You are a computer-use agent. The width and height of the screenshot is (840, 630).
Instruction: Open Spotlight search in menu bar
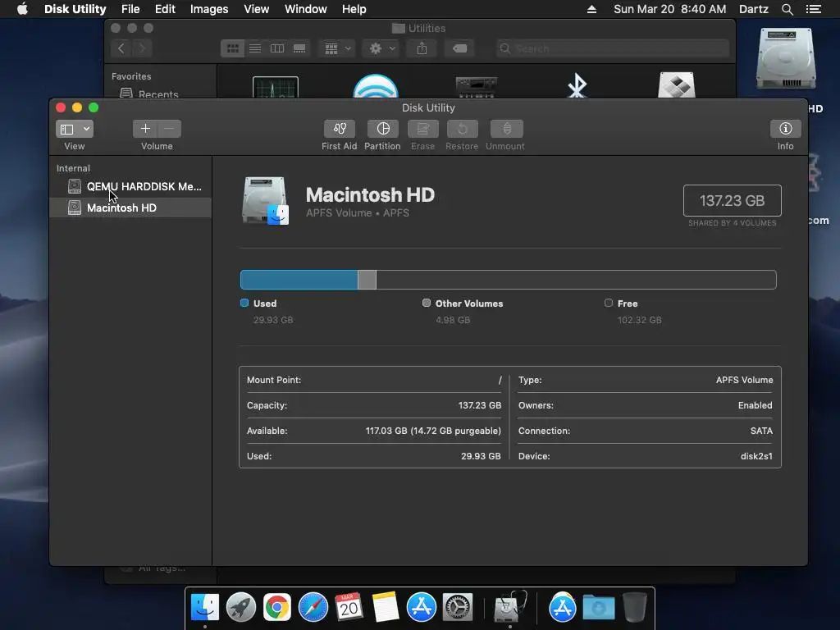click(787, 9)
